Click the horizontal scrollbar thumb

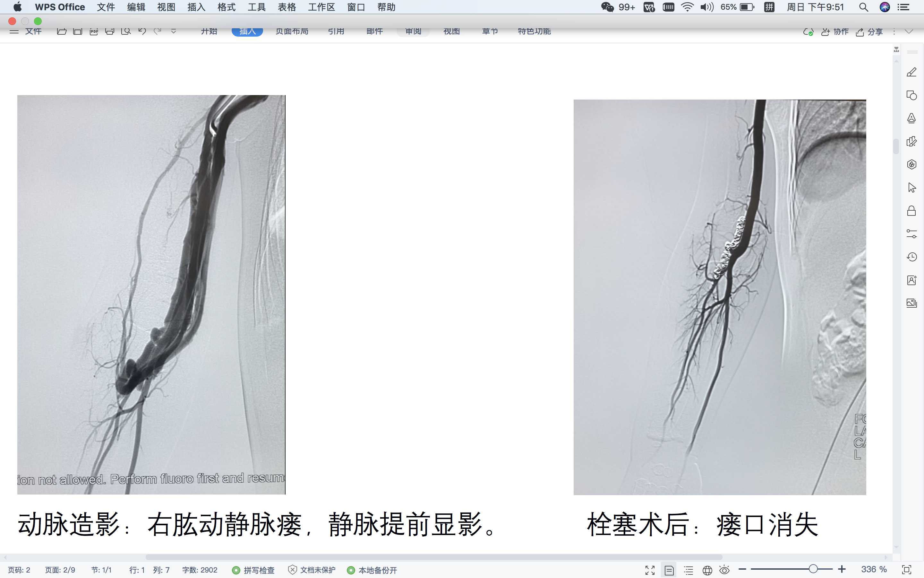pyautogui.click(x=434, y=557)
